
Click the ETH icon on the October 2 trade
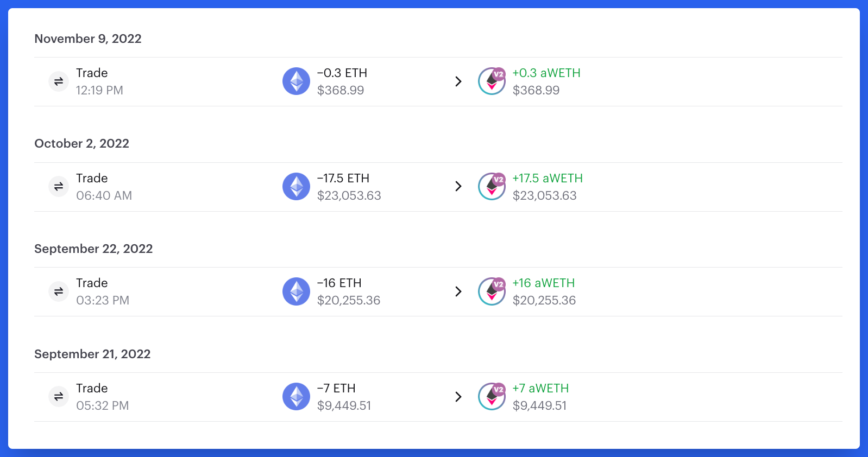[296, 186]
